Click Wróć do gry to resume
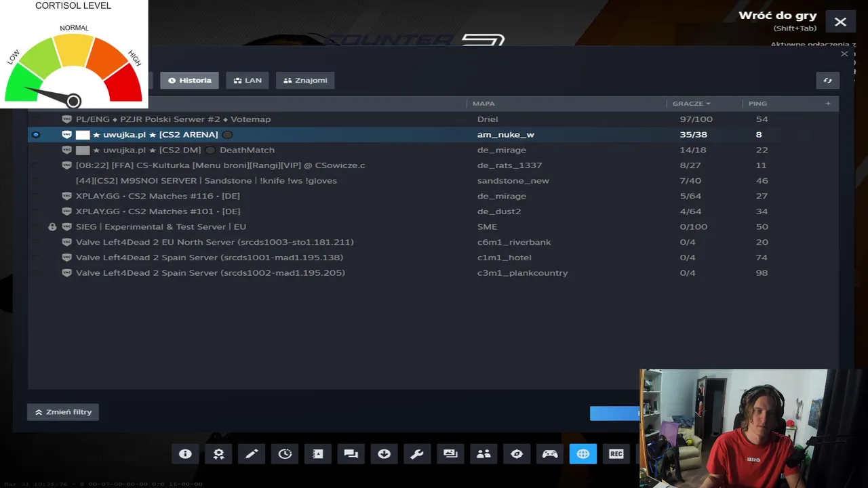Screen dimensions: 868x488 [x=777, y=16]
